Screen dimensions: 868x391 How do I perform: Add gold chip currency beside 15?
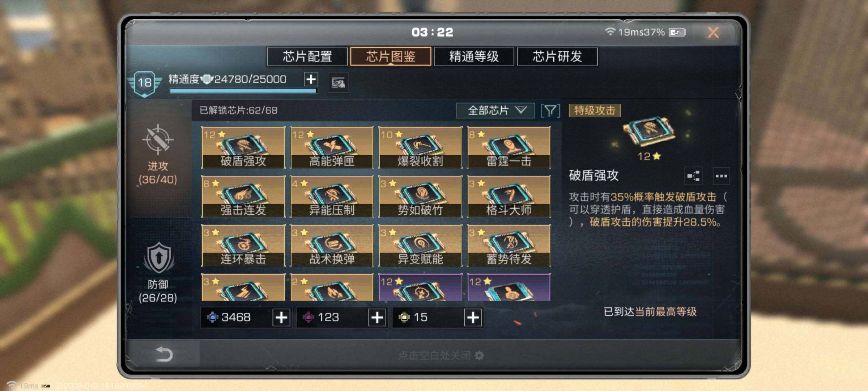pos(473,318)
